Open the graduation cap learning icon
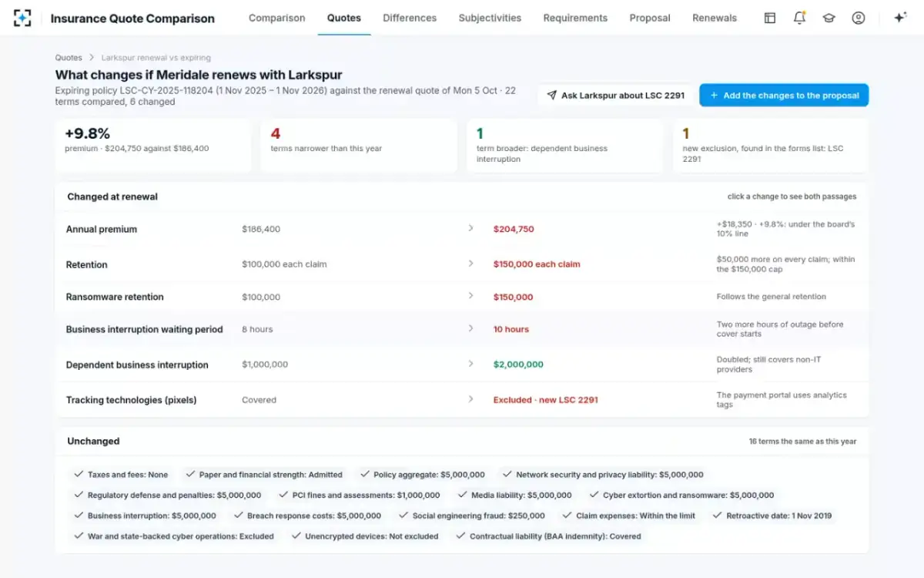Viewport: 924px width, 578px height. coord(829,18)
